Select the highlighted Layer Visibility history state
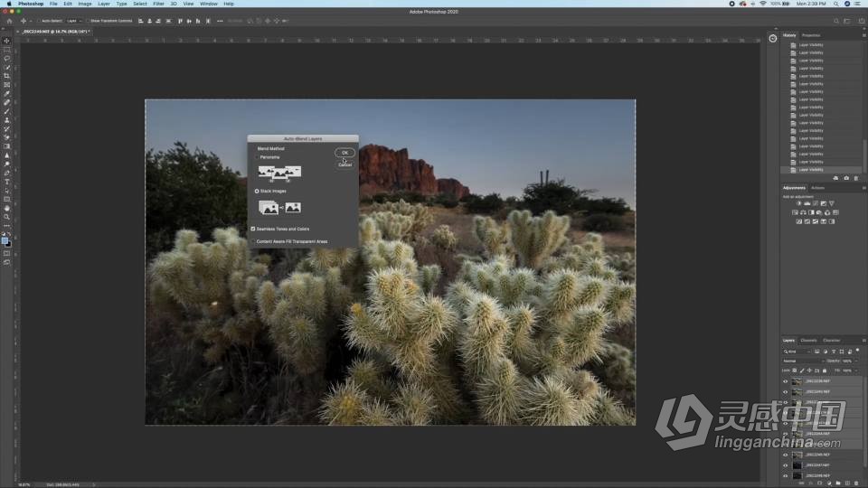Viewport: 868px width, 488px height. (821, 170)
